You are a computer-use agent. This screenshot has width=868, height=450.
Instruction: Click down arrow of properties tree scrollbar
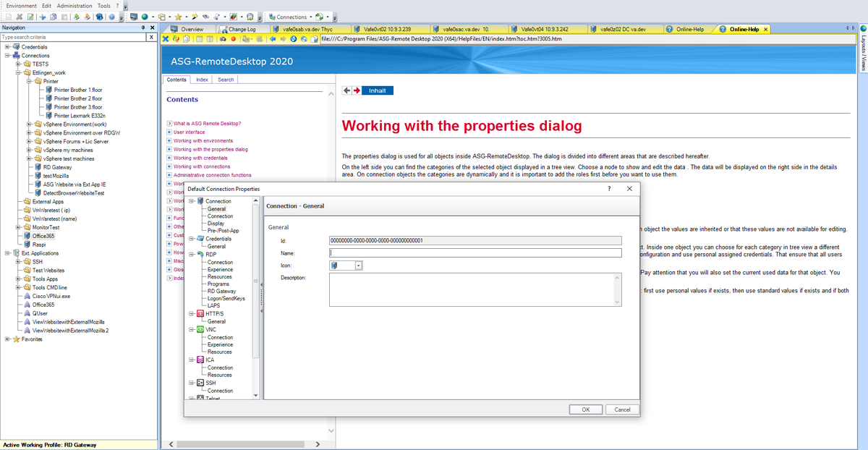(x=255, y=396)
